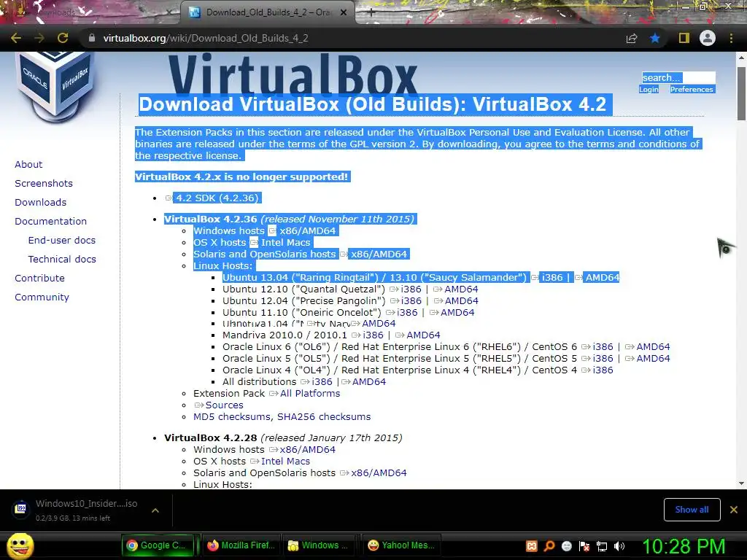The width and height of the screenshot is (747, 560).
Task: Download Oracle Linux 6 i386 package
Action: (x=603, y=346)
